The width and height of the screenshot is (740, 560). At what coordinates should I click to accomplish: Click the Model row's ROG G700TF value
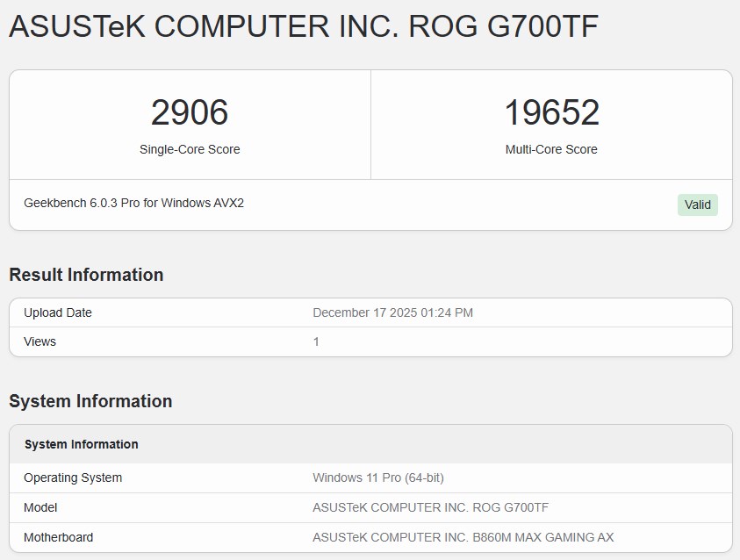click(x=430, y=507)
